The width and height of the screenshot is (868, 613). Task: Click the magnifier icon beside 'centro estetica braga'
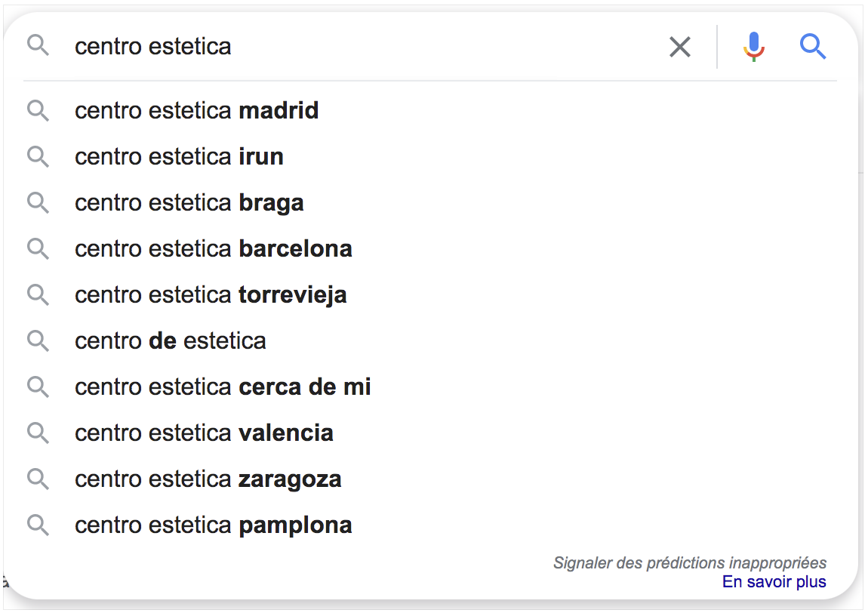click(38, 202)
